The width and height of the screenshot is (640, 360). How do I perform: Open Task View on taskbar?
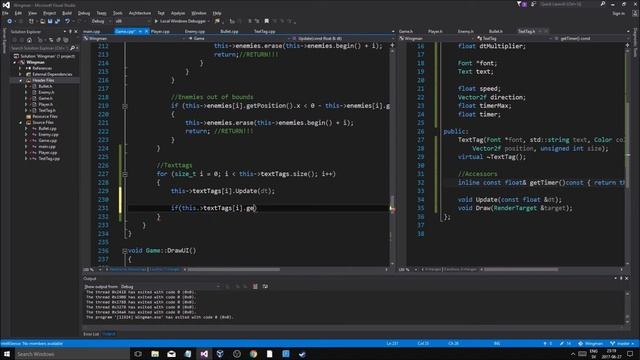pyautogui.click(x=138, y=354)
